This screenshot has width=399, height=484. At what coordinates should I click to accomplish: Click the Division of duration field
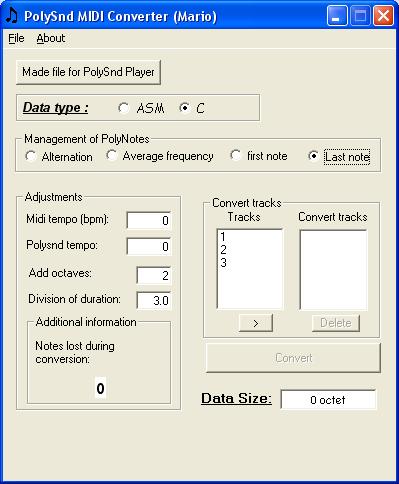(154, 301)
